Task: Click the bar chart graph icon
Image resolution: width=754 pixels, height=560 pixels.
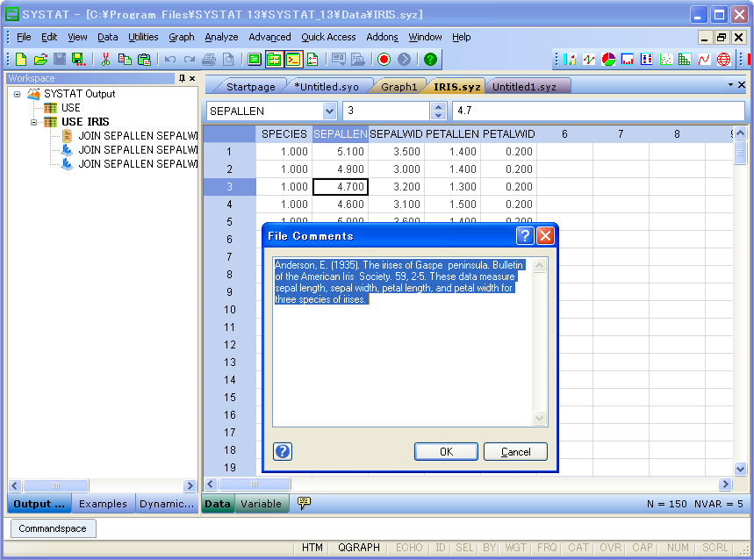Action: (x=570, y=59)
